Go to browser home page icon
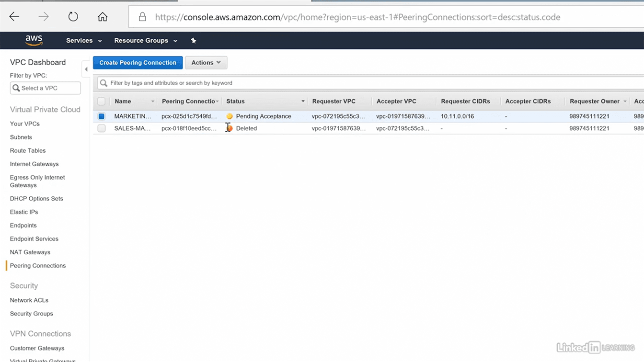Viewport: 644px width, 362px height. click(103, 17)
